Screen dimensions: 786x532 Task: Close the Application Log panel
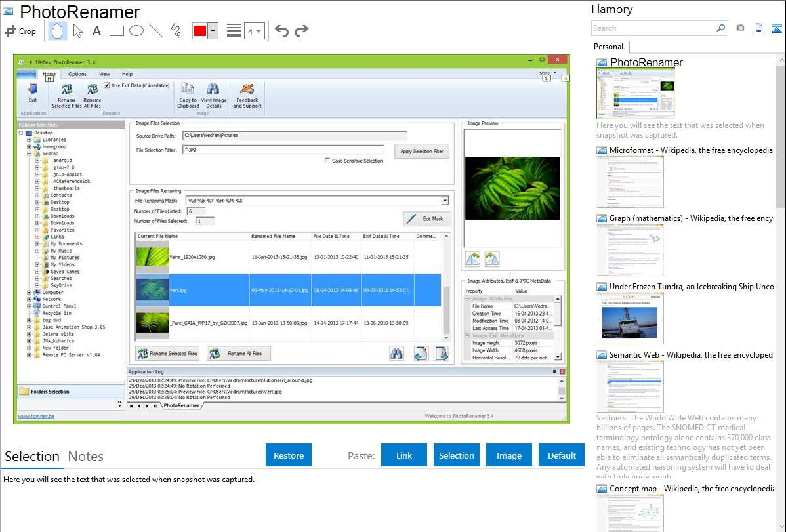(562, 371)
